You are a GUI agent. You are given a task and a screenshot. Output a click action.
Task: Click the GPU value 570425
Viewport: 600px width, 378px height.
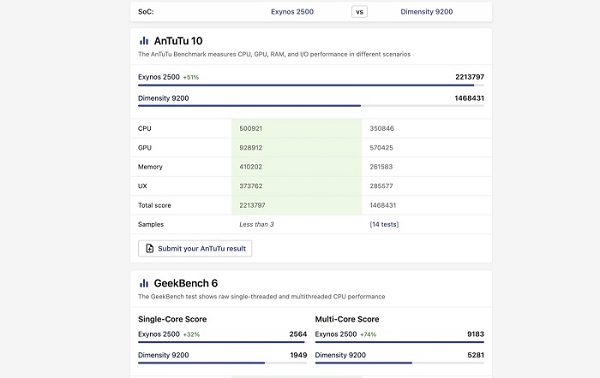tap(381, 148)
